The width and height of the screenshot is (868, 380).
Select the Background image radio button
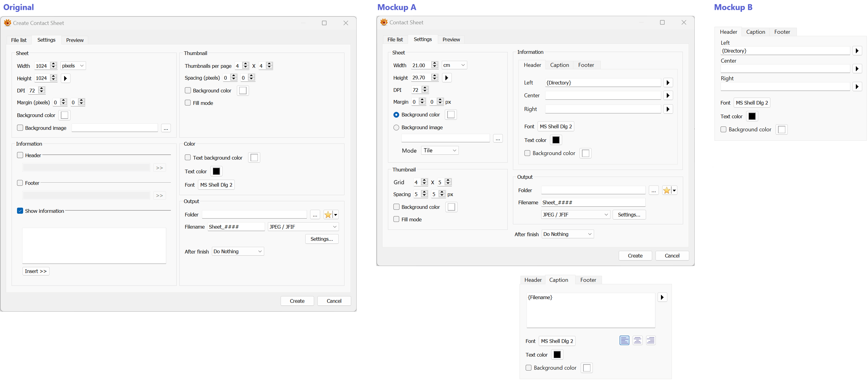[x=396, y=127]
